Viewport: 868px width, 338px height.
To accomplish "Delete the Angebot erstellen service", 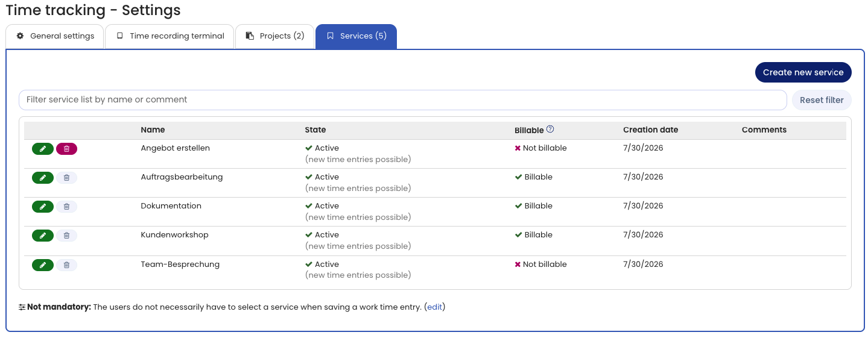I will coord(66,149).
